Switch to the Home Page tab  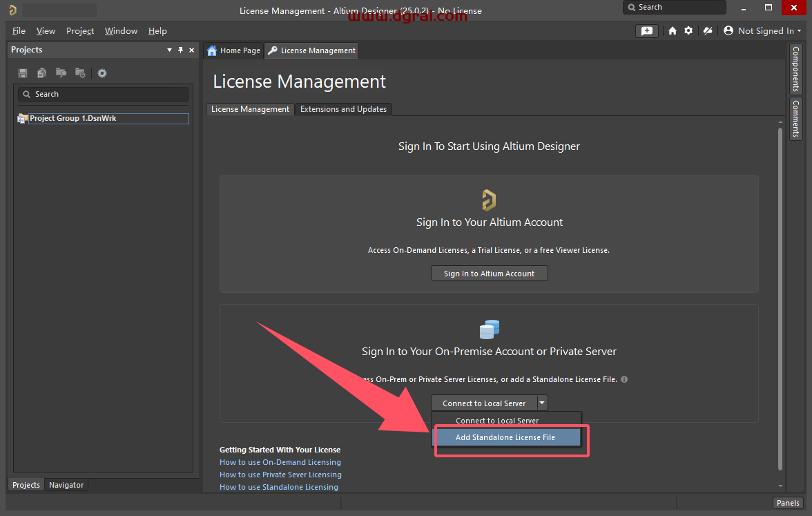pyautogui.click(x=233, y=50)
